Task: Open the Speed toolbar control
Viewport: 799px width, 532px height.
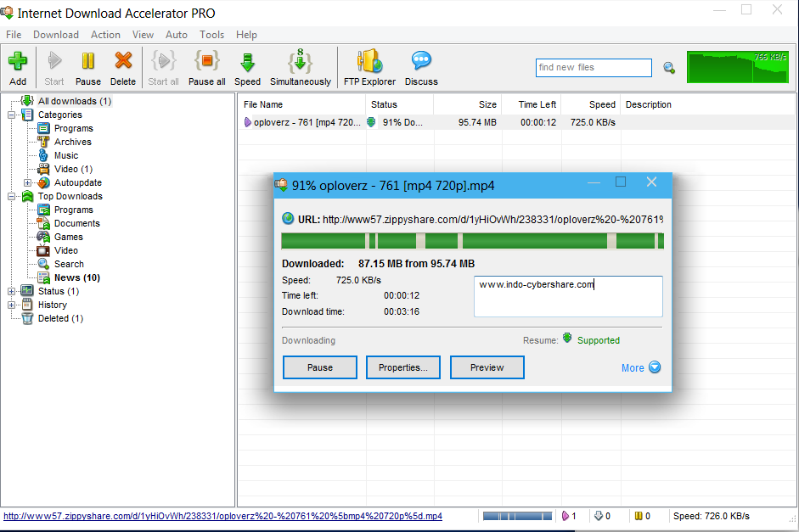Action: pyautogui.click(x=247, y=68)
